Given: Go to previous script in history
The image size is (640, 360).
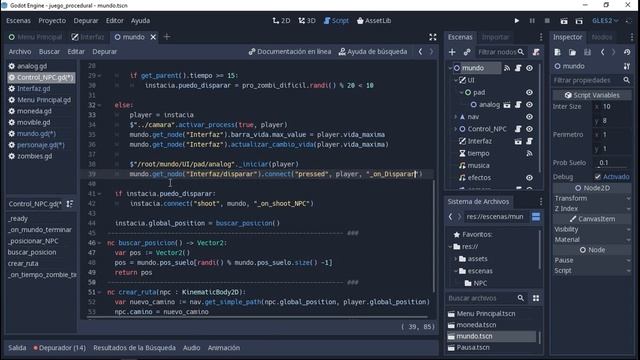Looking at the screenshot, I should tap(420, 51).
